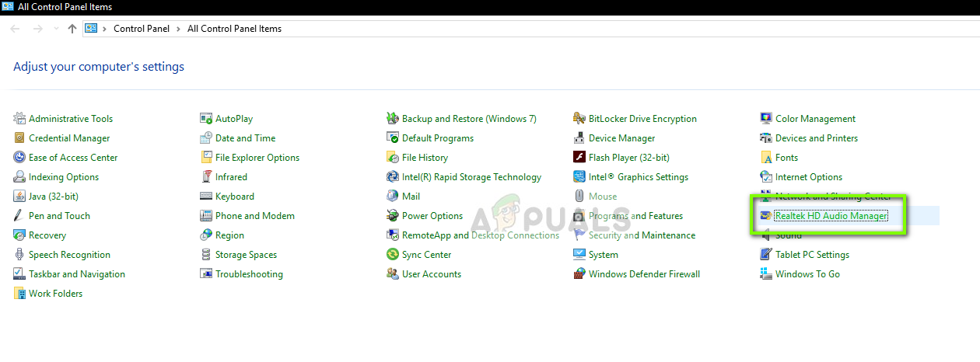Image resolution: width=980 pixels, height=362 pixels.
Task: Open BitLocker Drive Encryption icon
Action: [x=579, y=118]
